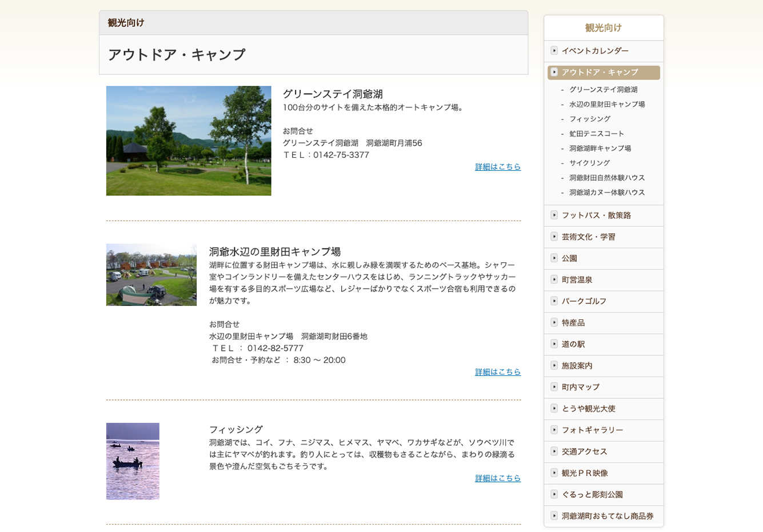The image size is (763, 532).
Task: Go to 道の駅 sidebar menu
Action: pos(604,344)
